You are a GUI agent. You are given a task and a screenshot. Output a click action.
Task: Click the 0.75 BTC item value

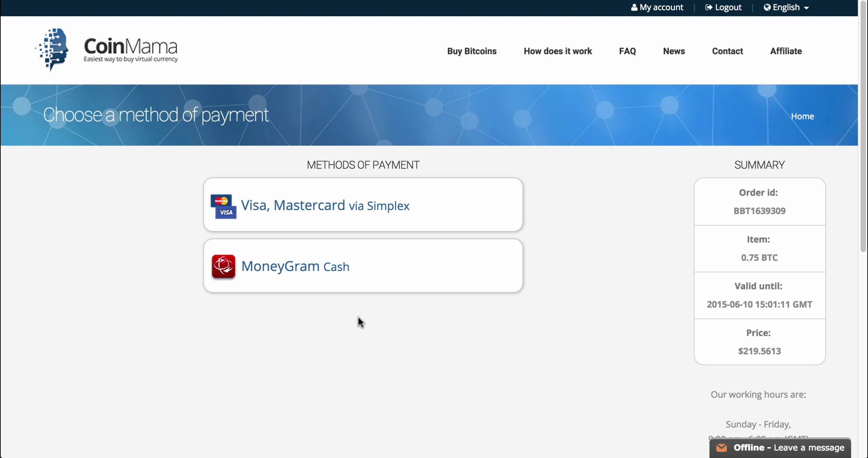pyautogui.click(x=759, y=258)
